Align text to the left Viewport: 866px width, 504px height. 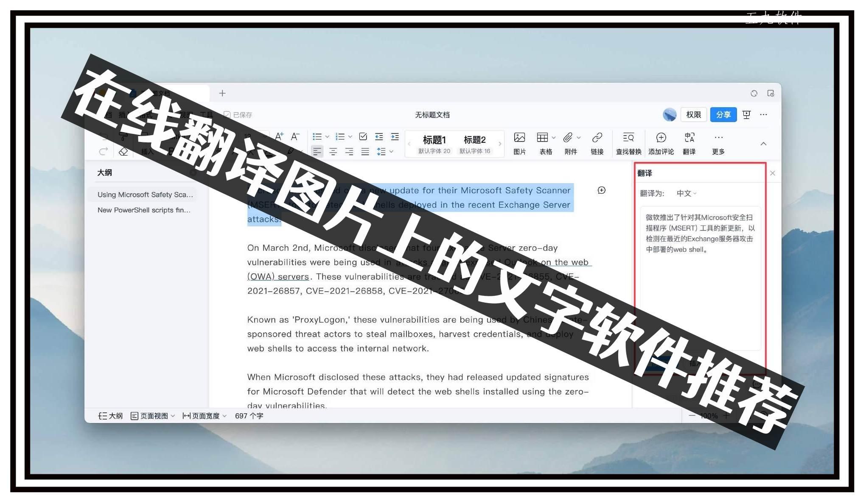tap(317, 151)
